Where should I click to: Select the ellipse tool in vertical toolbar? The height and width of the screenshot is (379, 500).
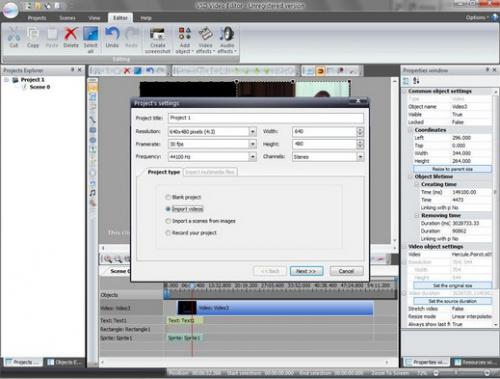93,140
